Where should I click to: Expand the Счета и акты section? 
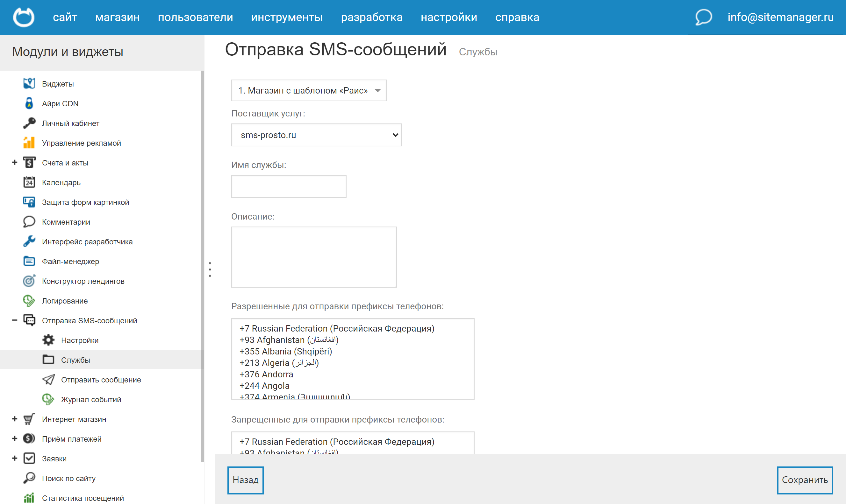click(x=14, y=162)
